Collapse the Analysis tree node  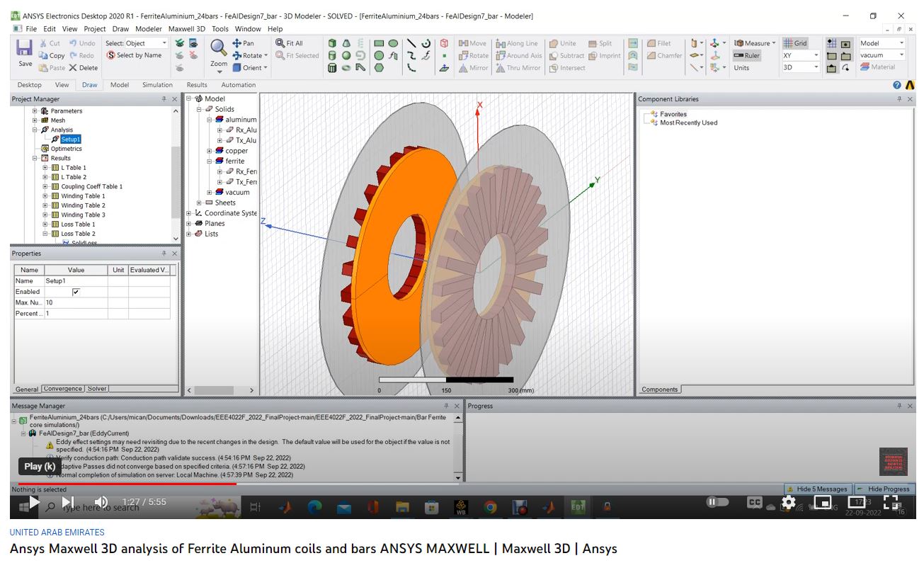tap(34, 130)
